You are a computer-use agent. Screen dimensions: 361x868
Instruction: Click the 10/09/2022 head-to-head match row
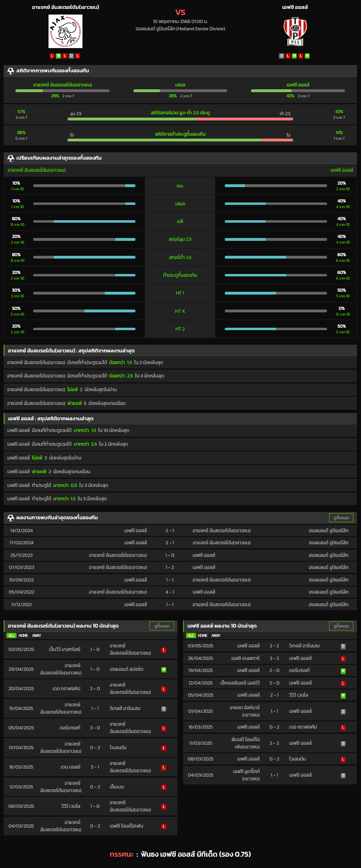point(180,580)
